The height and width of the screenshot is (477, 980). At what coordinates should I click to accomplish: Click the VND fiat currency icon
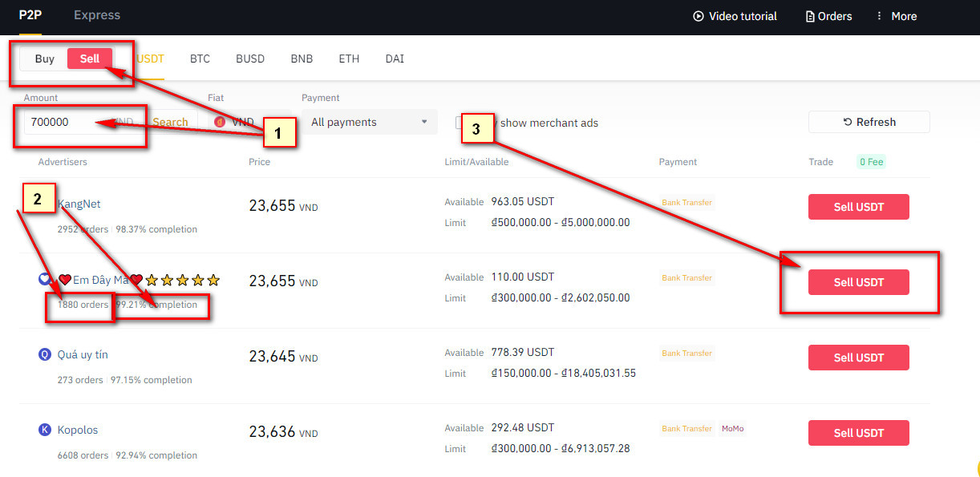click(220, 123)
